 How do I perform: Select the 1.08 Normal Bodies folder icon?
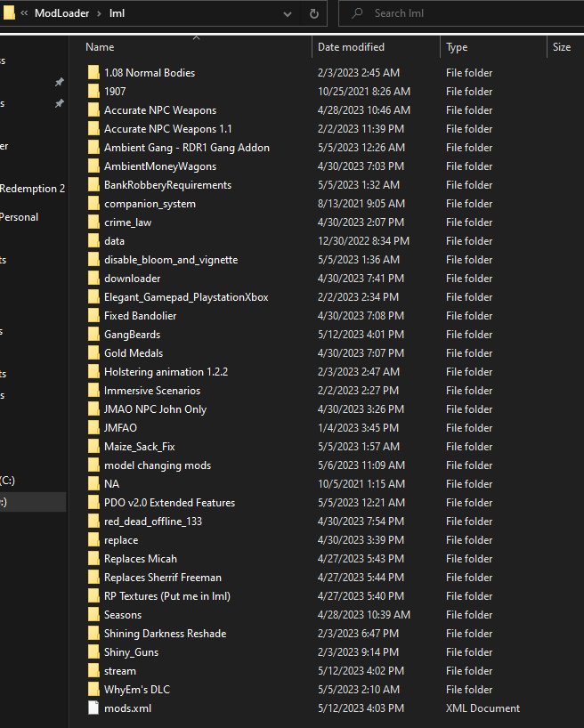95,73
